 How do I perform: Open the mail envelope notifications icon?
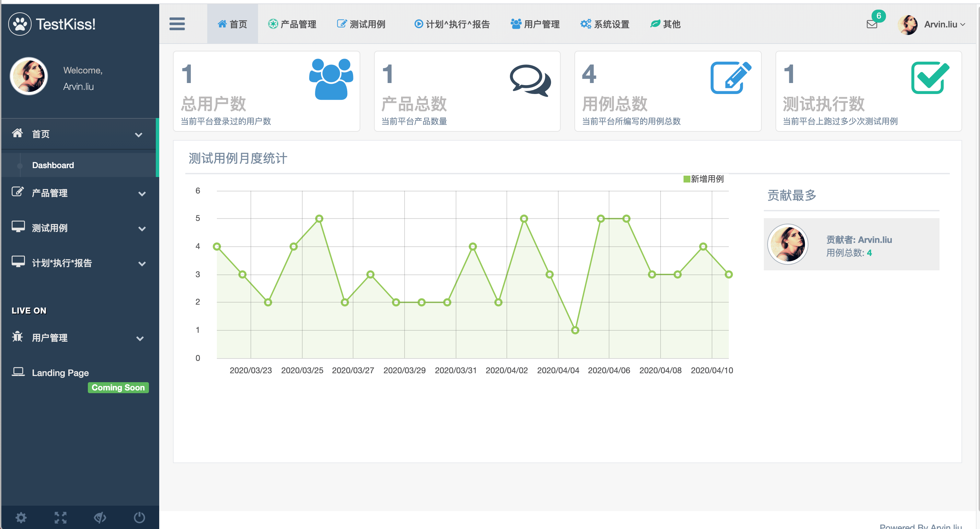[x=872, y=24]
